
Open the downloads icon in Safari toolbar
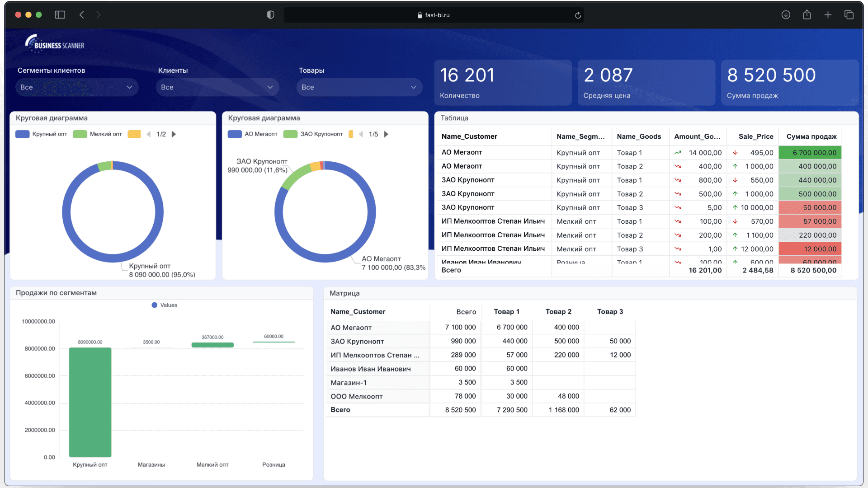tap(786, 15)
